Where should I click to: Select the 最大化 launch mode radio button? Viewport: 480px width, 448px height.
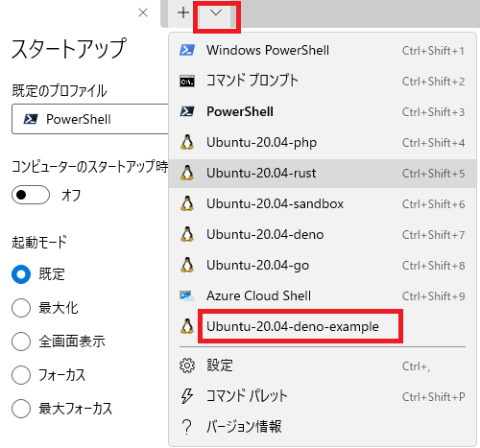coord(21,308)
